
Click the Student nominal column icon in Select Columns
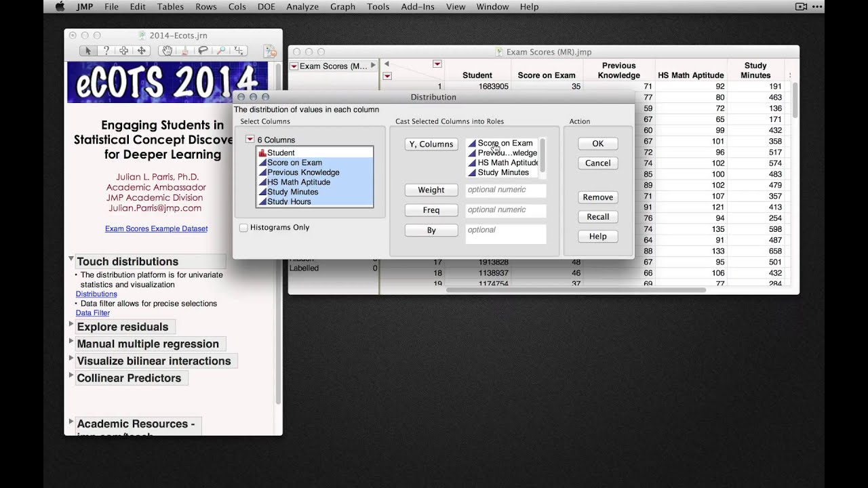click(x=262, y=153)
